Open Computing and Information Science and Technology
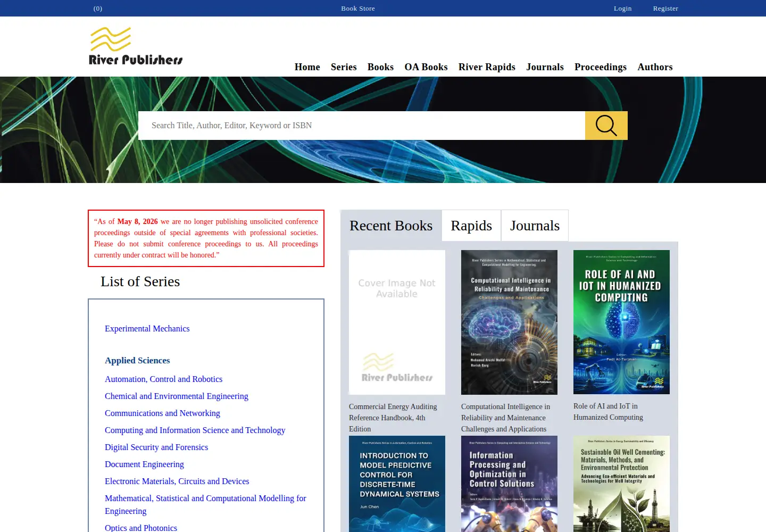Screen dimensions: 766x532 [x=195, y=430]
